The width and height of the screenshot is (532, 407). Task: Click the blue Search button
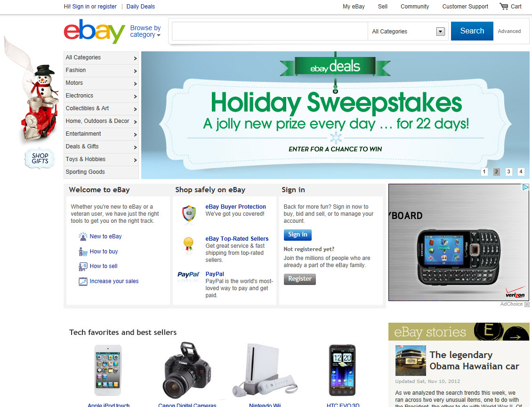pos(472,31)
